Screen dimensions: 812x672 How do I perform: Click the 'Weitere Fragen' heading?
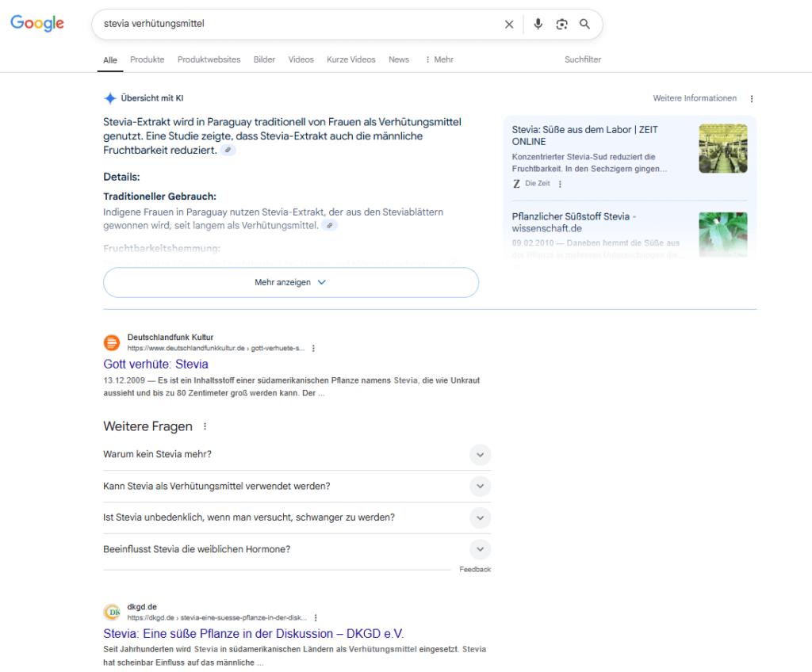pyautogui.click(x=147, y=426)
